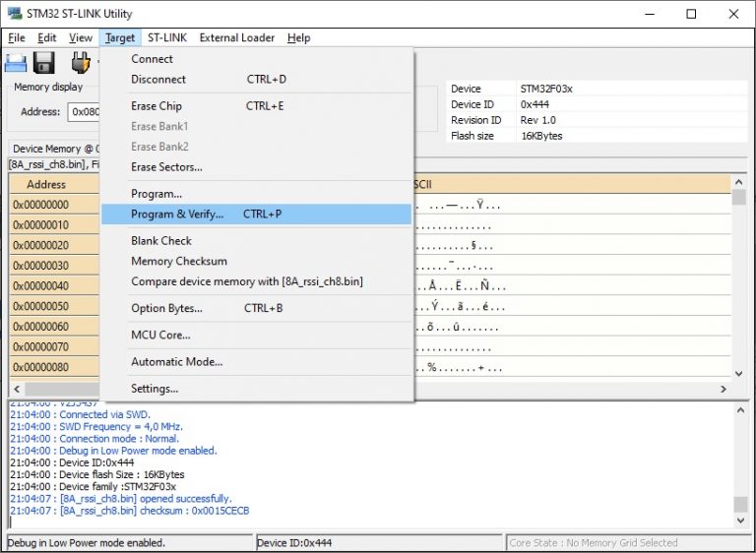Viewport: 756px width, 553px height.
Task: Click address row 0x00000060
Action: [x=54, y=327]
